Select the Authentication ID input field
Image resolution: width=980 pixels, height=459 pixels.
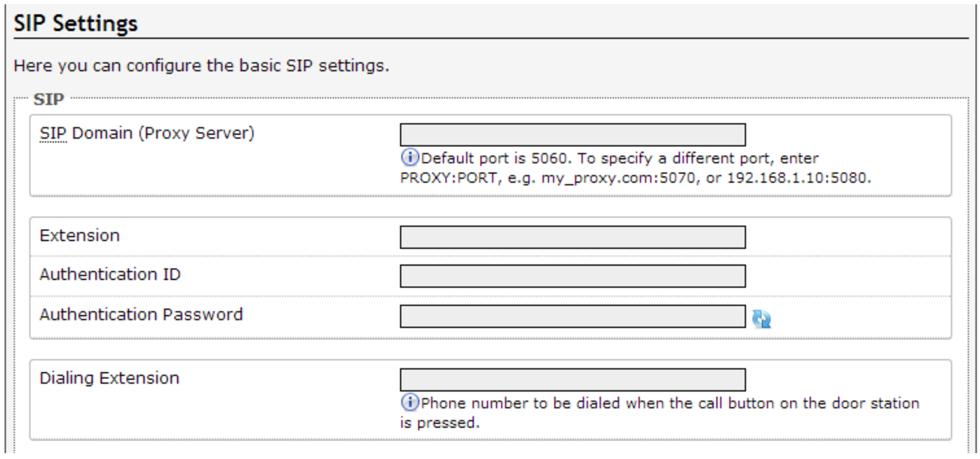coord(572,277)
